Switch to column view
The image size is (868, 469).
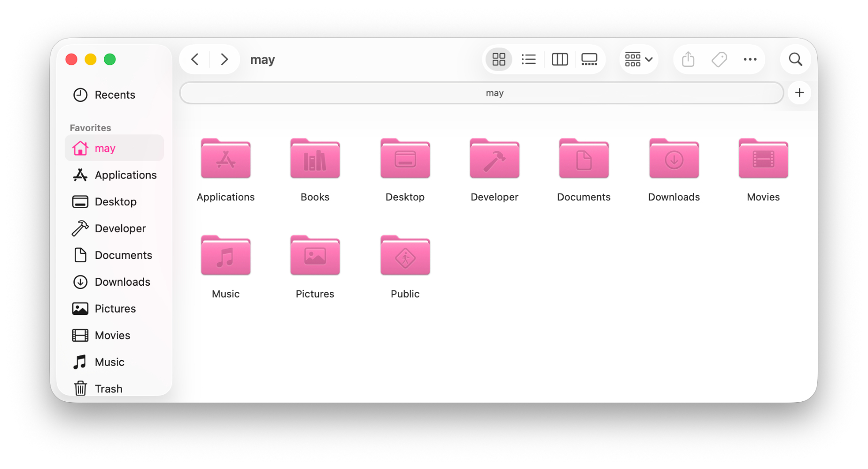pyautogui.click(x=559, y=60)
